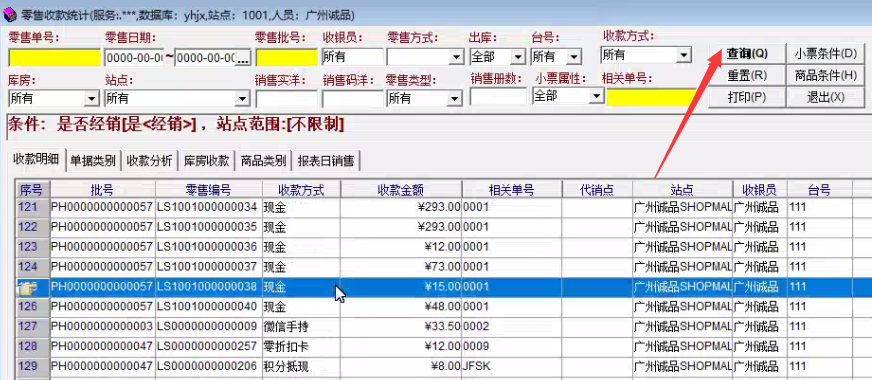Switch to the 单据类别 tab
This screenshot has width=872, height=380.
tap(93, 161)
